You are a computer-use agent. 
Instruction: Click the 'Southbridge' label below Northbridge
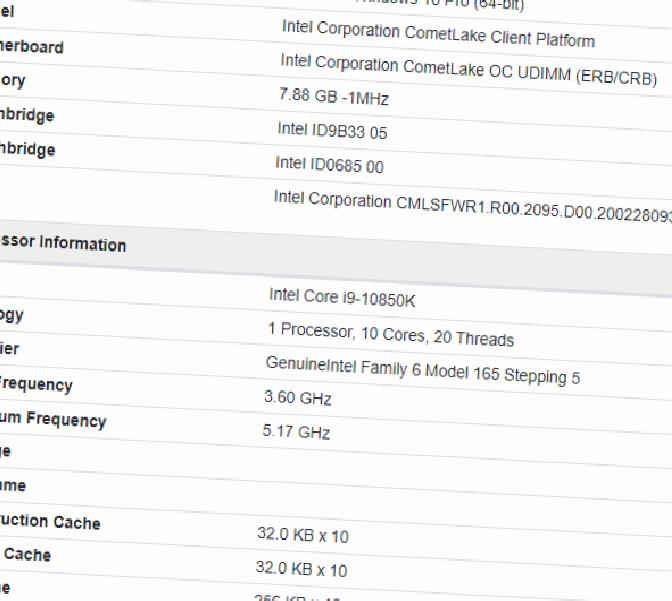point(27,149)
